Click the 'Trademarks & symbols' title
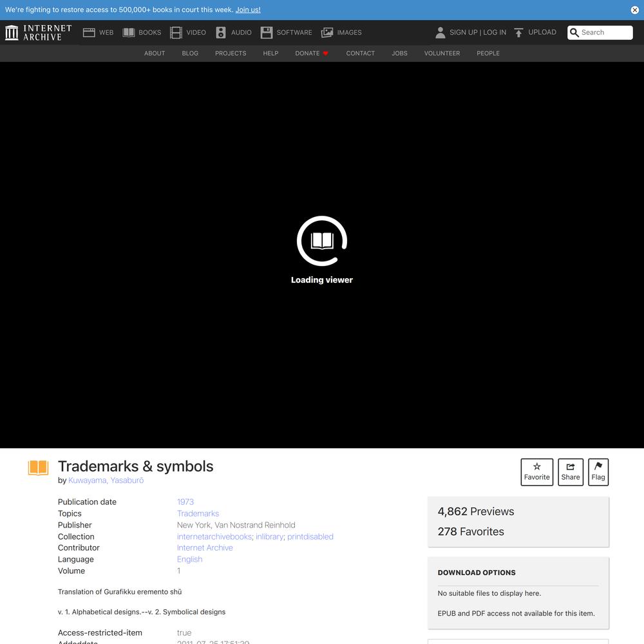The height and width of the screenshot is (644, 644). pos(135,466)
